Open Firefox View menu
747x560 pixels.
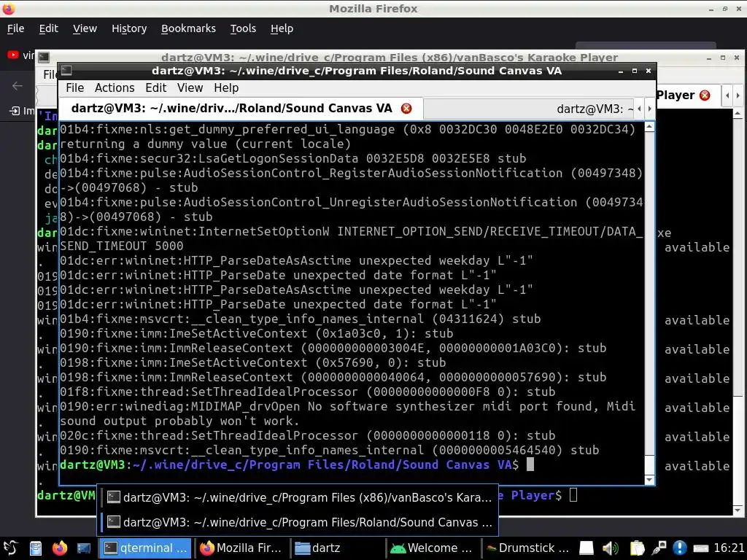tap(85, 28)
